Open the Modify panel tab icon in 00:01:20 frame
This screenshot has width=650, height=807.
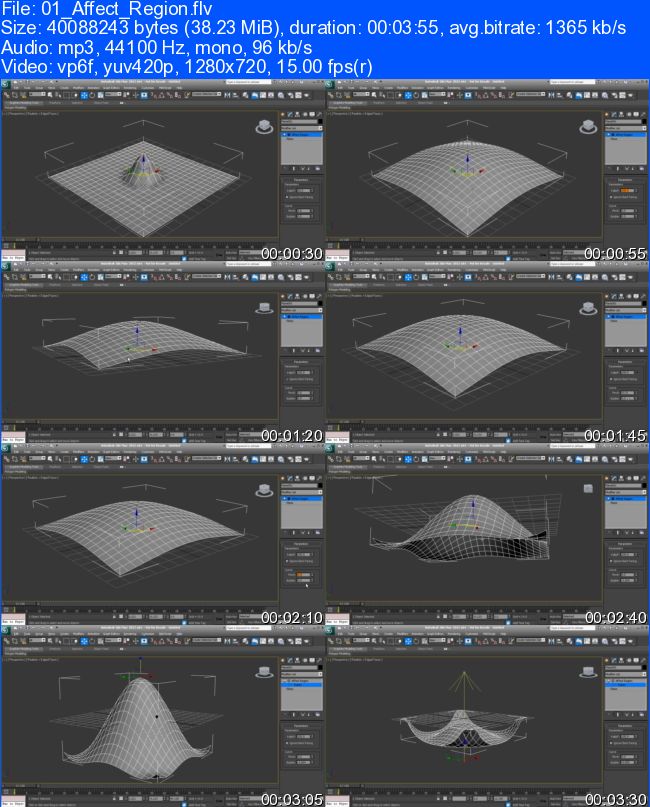point(291,297)
